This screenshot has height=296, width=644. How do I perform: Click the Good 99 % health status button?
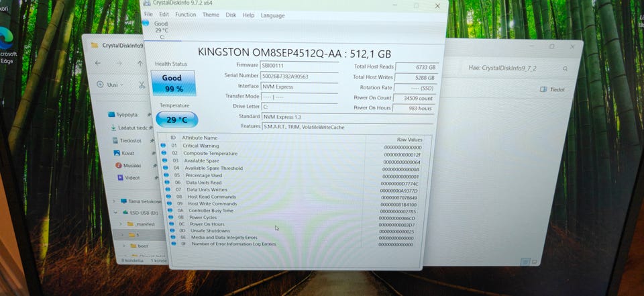173,83
